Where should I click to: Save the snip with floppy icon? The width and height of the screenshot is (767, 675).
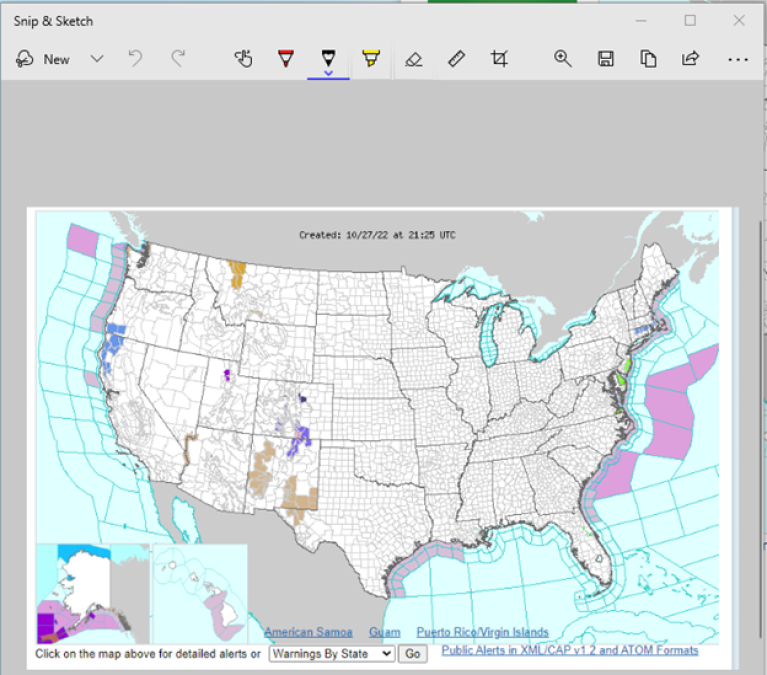coord(606,59)
